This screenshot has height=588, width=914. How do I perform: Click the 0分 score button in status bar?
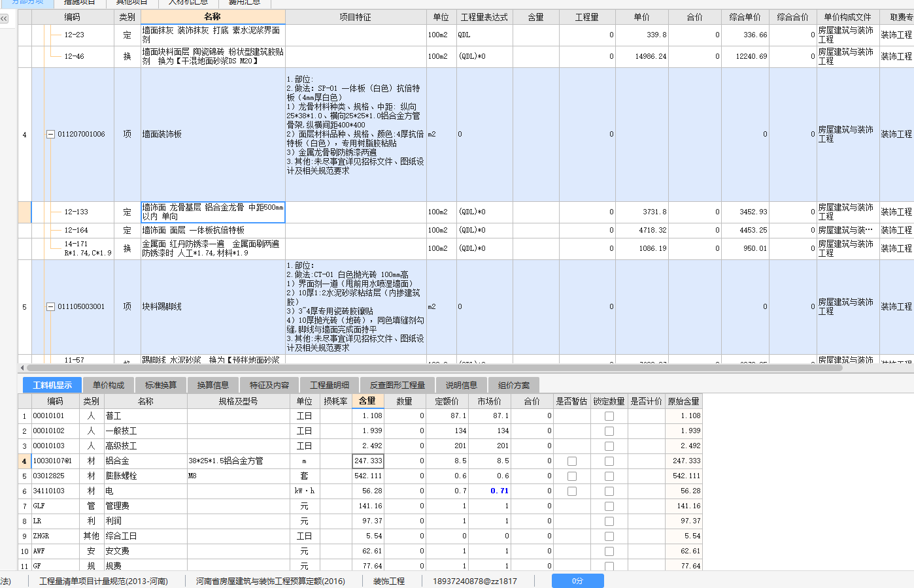point(577,581)
